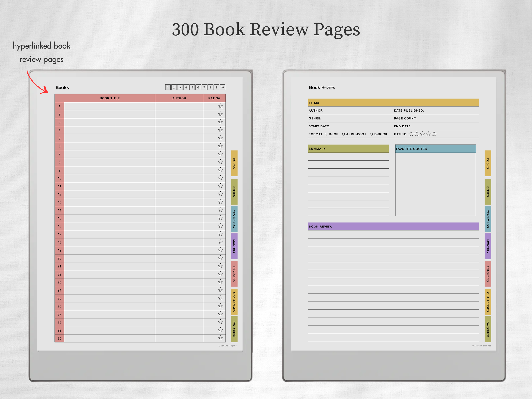532x399 pixels.
Task: Click the GENRE field
Action: click(x=351, y=118)
